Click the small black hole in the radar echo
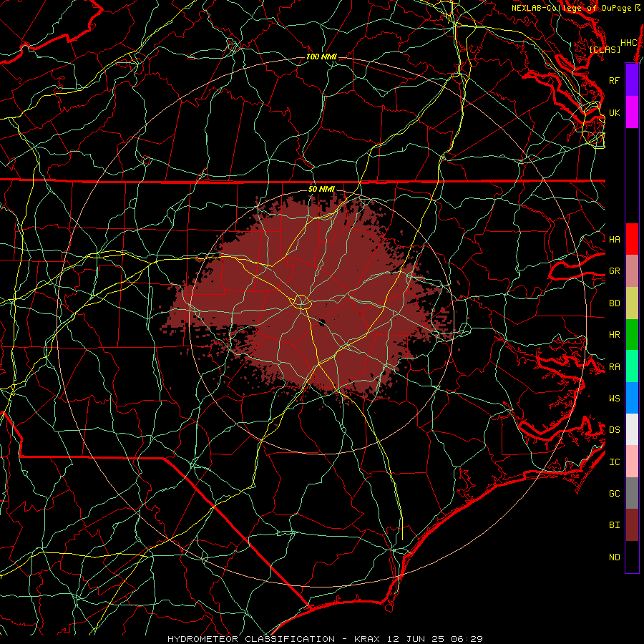This screenshot has height=644, width=644. point(321,323)
